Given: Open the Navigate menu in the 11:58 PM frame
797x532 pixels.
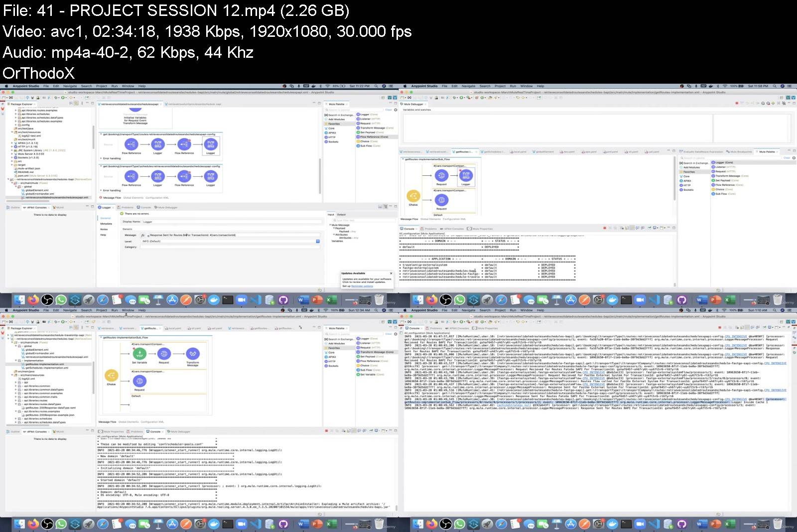Looking at the screenshot, I should tap(469, 86).
